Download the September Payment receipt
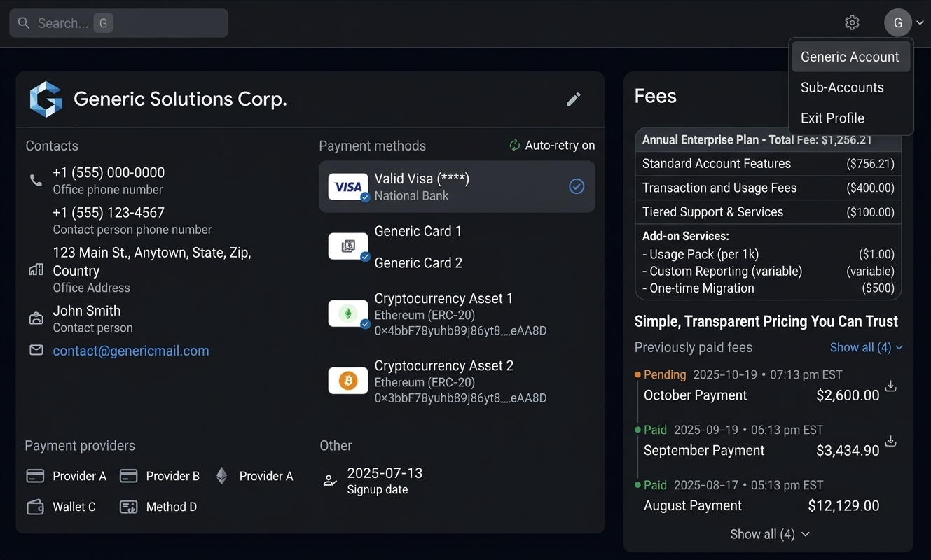Image resolution: width=931 pixels, height=560 pixels. [x=890, y=442]
